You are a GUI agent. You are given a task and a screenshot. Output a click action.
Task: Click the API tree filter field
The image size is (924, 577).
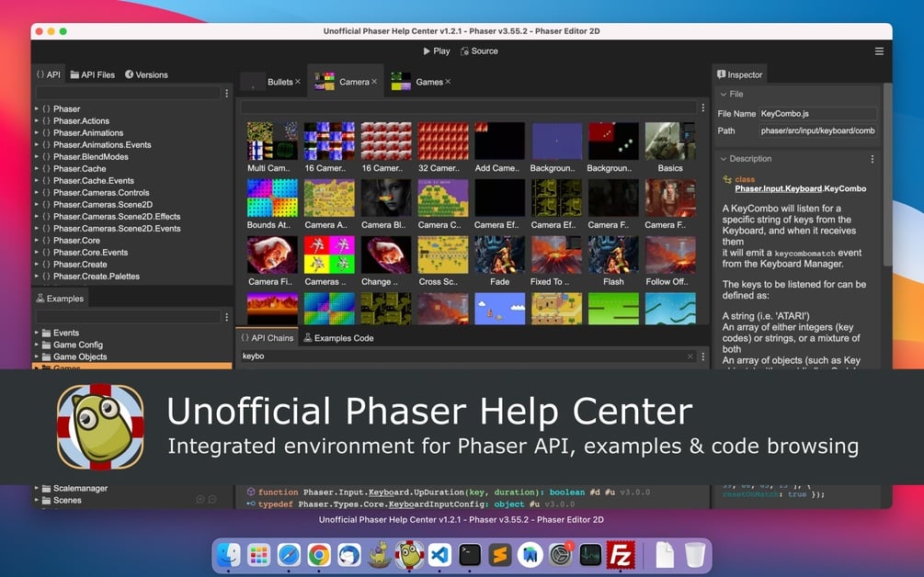pyautogui.click(x=129, y=93)
